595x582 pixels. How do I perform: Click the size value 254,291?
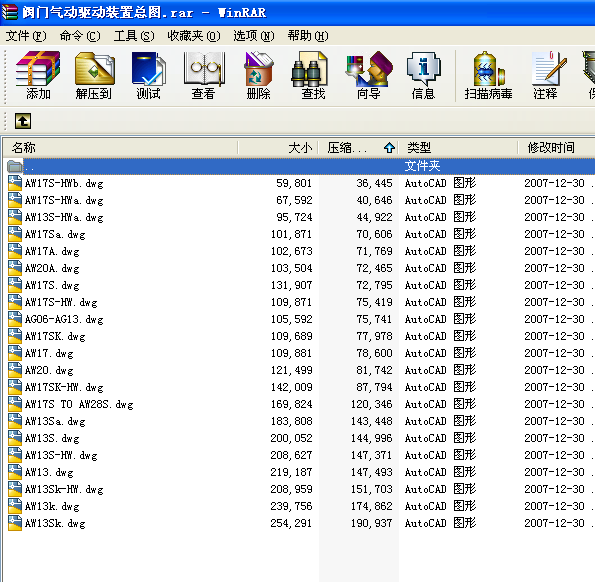point(291,524)
